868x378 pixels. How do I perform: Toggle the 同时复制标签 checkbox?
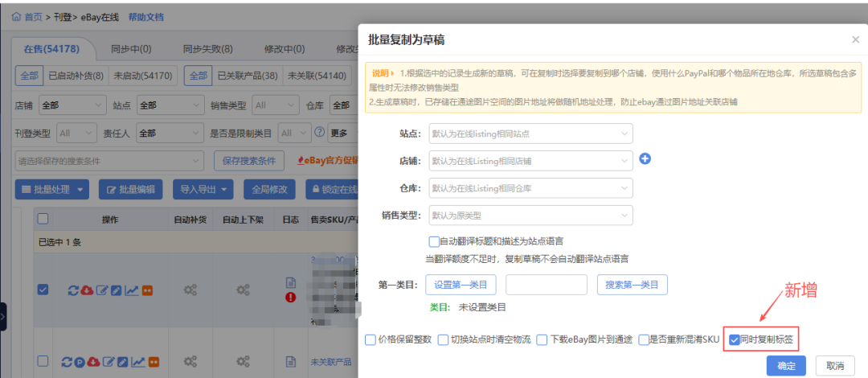(x=735, y=339)
